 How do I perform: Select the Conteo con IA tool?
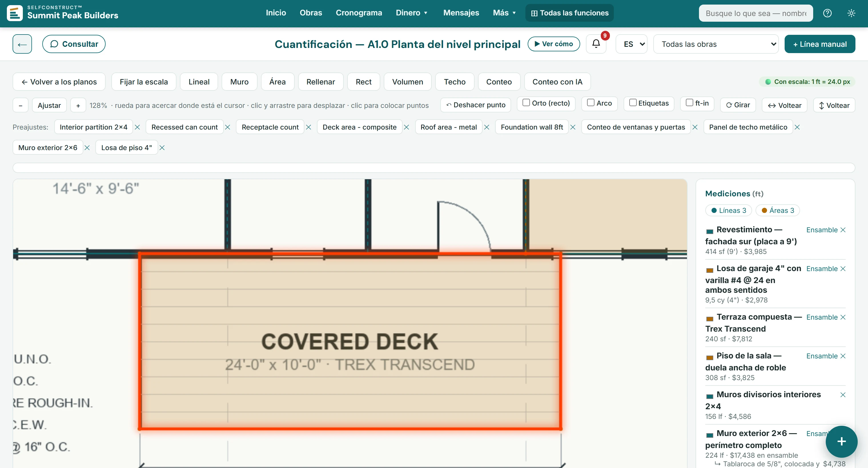point(557,82)
